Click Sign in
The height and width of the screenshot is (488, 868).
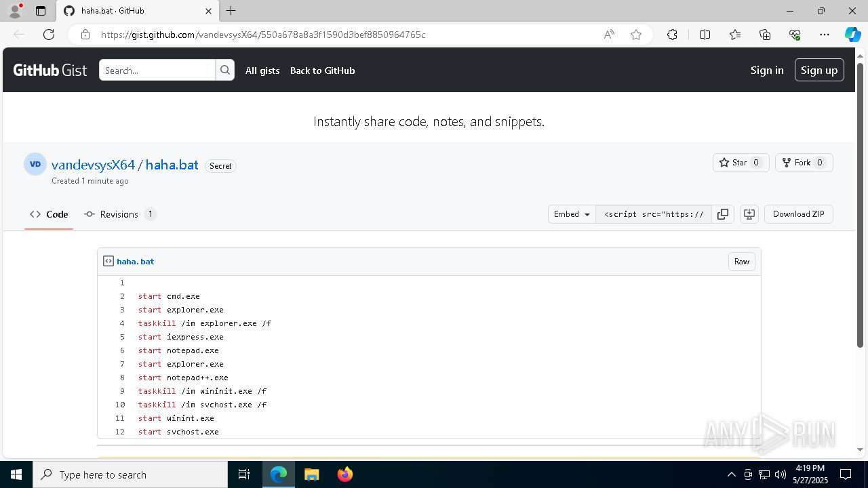pos(767,70)
